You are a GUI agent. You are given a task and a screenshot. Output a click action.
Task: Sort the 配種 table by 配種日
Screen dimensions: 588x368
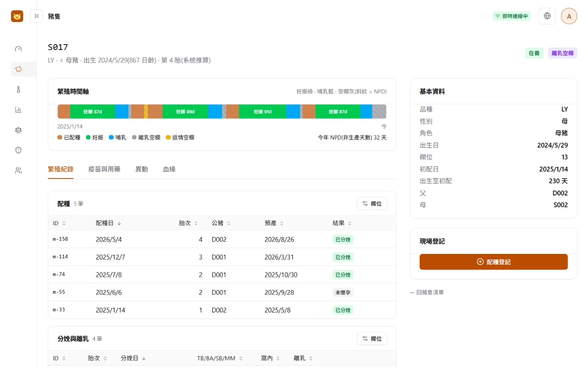click(108, 223)
